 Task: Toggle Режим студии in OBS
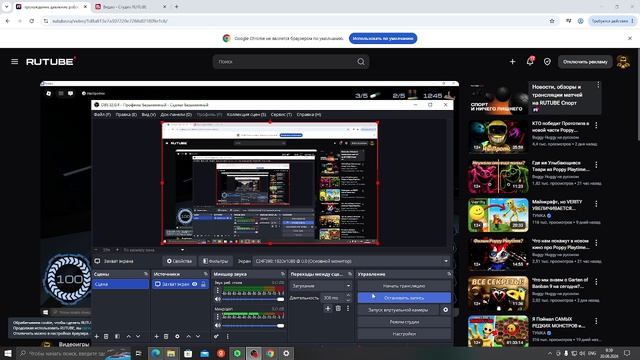point(404,322)
